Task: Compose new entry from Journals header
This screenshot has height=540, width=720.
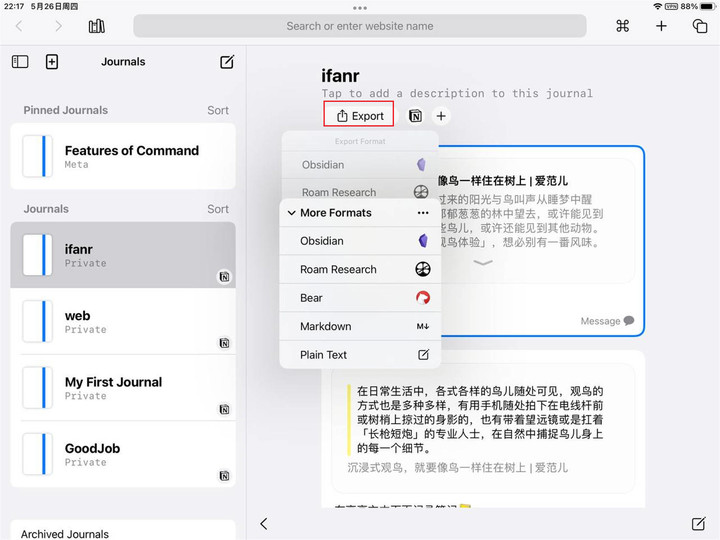Action: coord(227,62)
